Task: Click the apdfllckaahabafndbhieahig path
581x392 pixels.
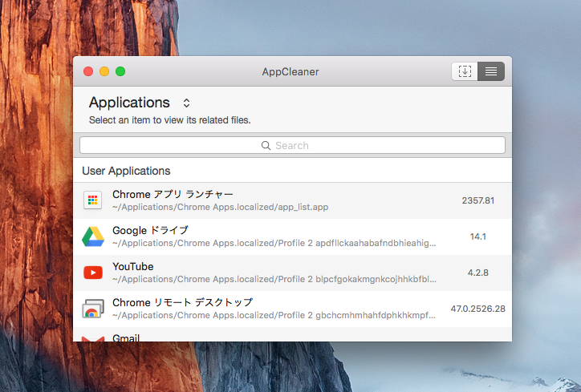Action: [x=274, y=243]
